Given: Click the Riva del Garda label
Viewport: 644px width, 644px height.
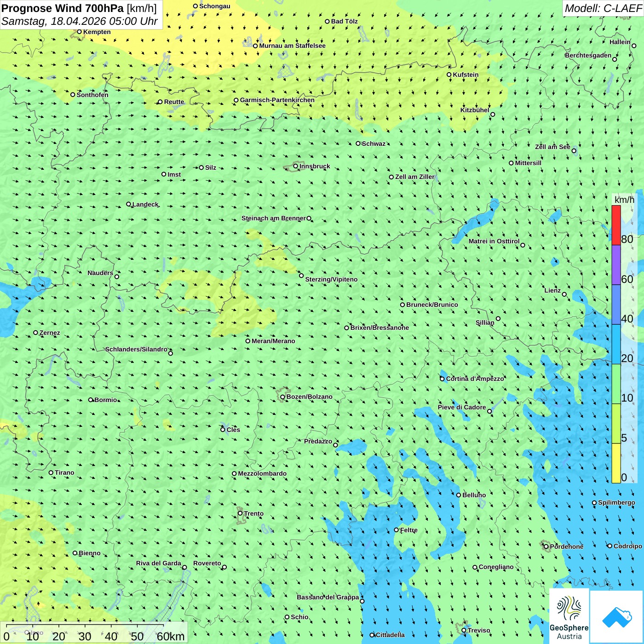Looking at the screenshot, I should (x=159, y=563).
